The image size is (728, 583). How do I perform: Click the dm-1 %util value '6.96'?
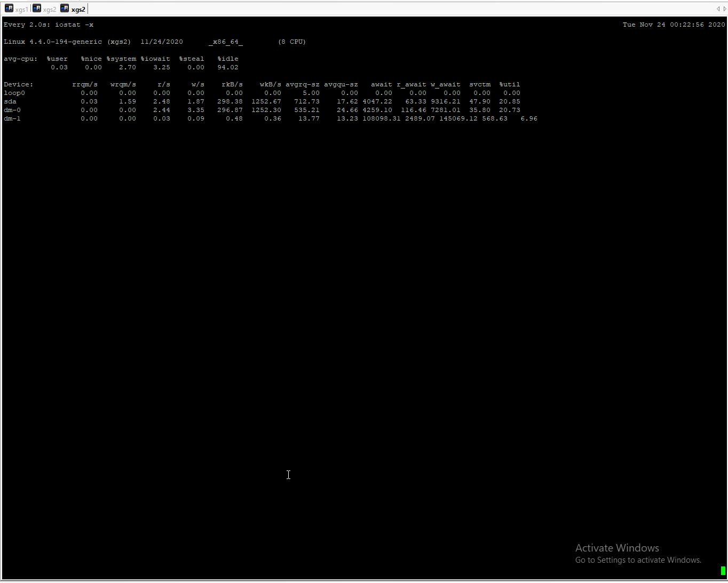pyautogui.click(x=529, y=118)
